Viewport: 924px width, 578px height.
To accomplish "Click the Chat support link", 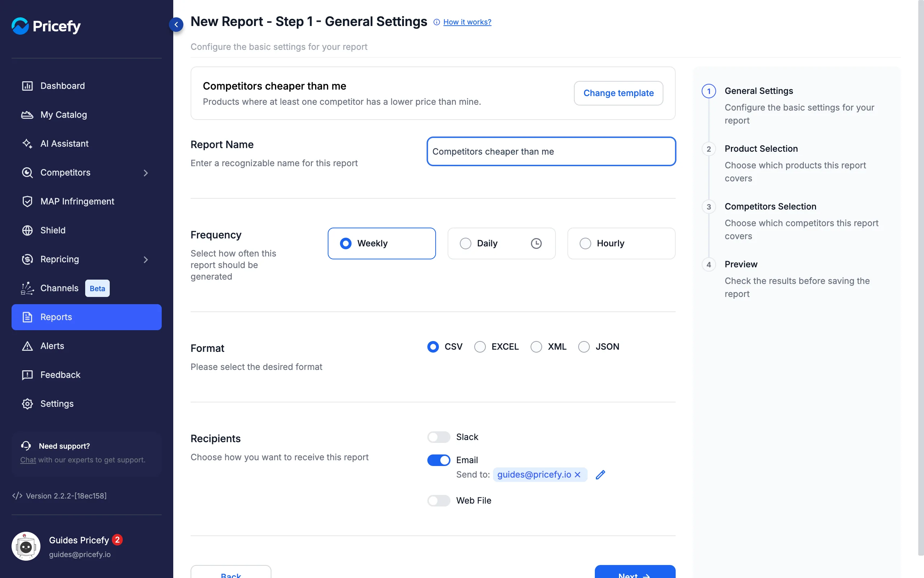I will tap(28, 460).
